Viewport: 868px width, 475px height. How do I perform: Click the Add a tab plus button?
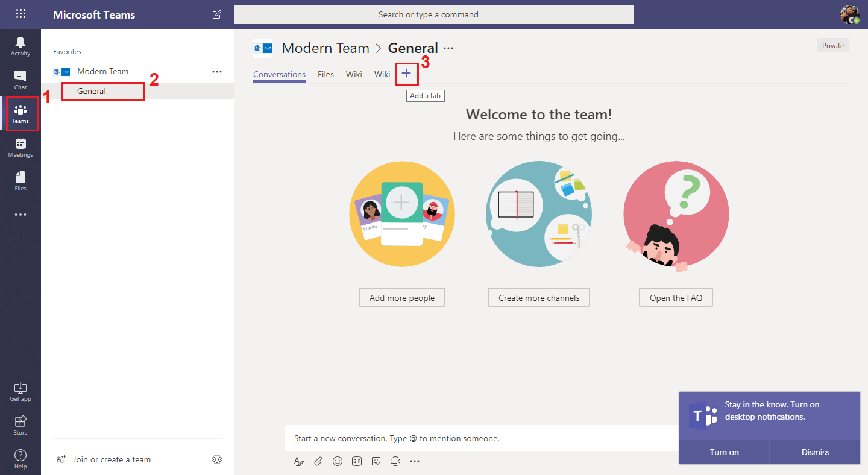pos(406,74)
